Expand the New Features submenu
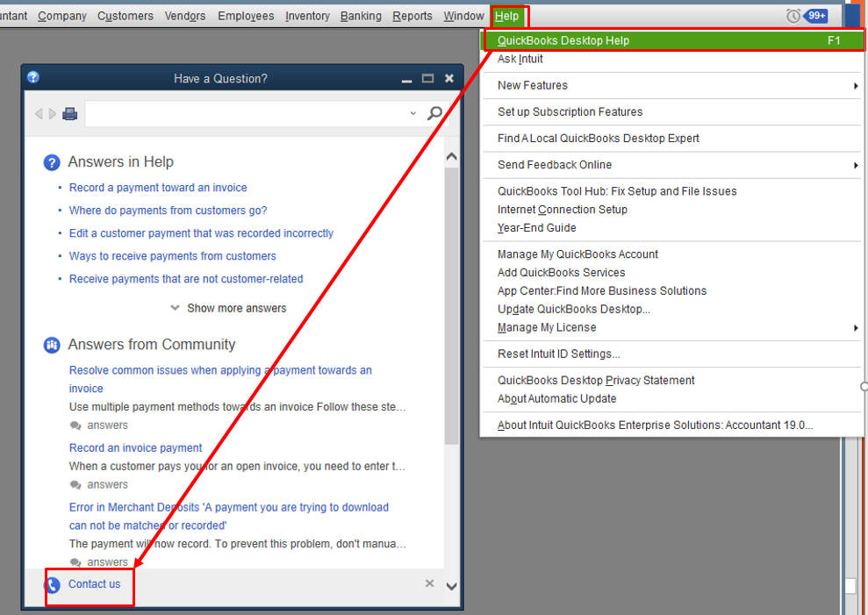Viewport: 868px width, 615px height. tap(856, 86)
